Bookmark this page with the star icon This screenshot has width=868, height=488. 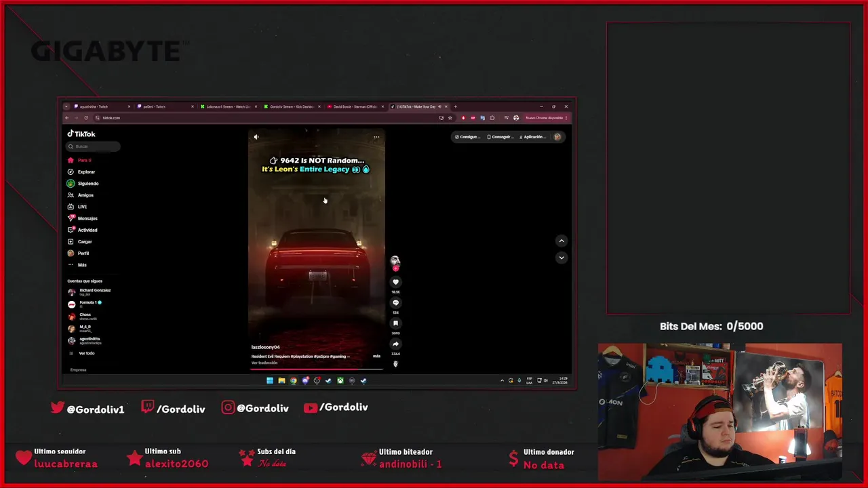click(450, 118)
